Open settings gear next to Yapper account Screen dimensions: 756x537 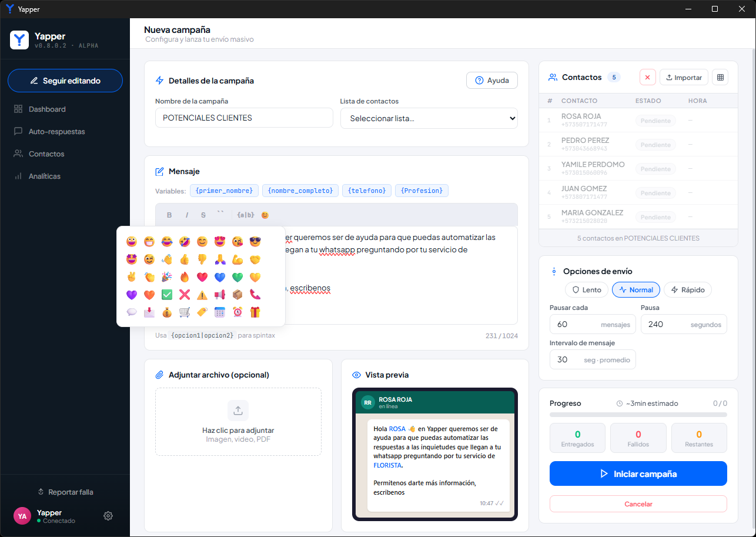click(108, 516)
